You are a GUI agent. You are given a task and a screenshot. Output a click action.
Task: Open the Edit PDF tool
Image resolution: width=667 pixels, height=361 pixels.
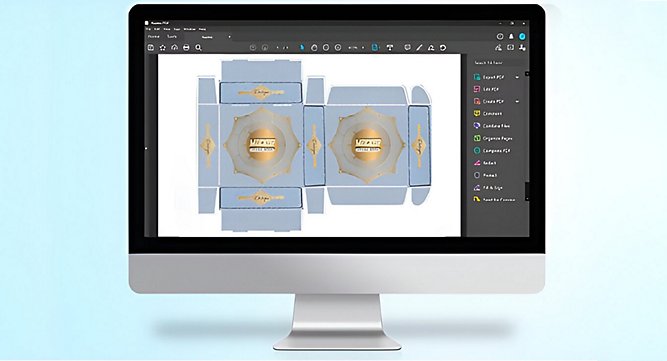point(486,89)
